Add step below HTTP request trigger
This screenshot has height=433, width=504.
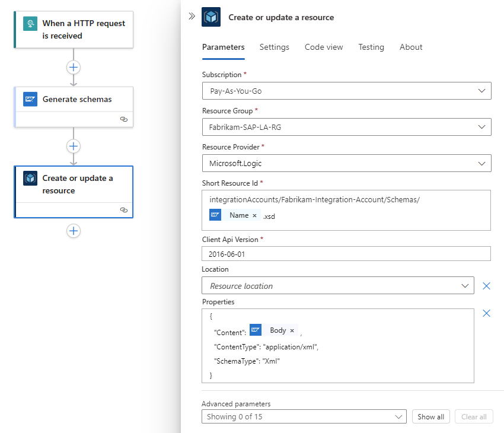coord(74,67)
